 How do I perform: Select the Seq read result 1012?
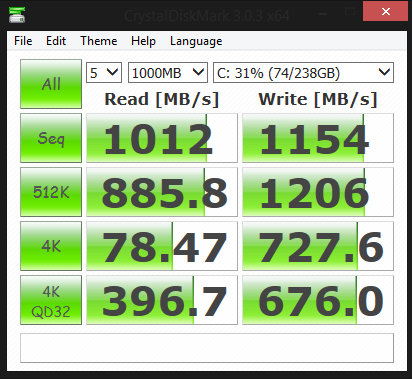coord(162,138)
